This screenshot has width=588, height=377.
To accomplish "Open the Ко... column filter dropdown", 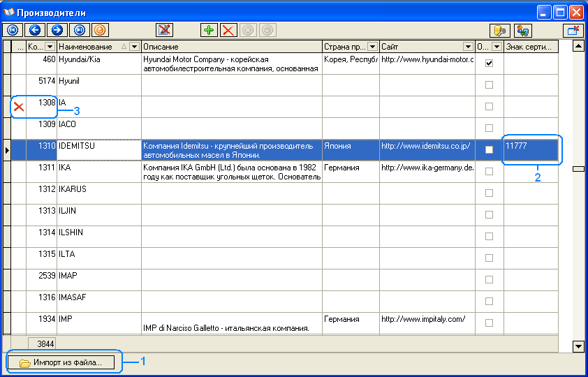I will tap(50, 47).
